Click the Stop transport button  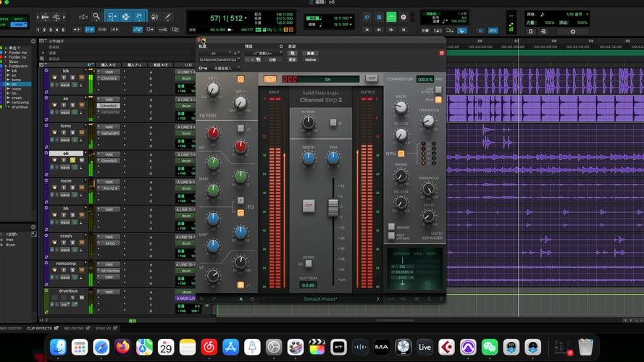[379, 17]
